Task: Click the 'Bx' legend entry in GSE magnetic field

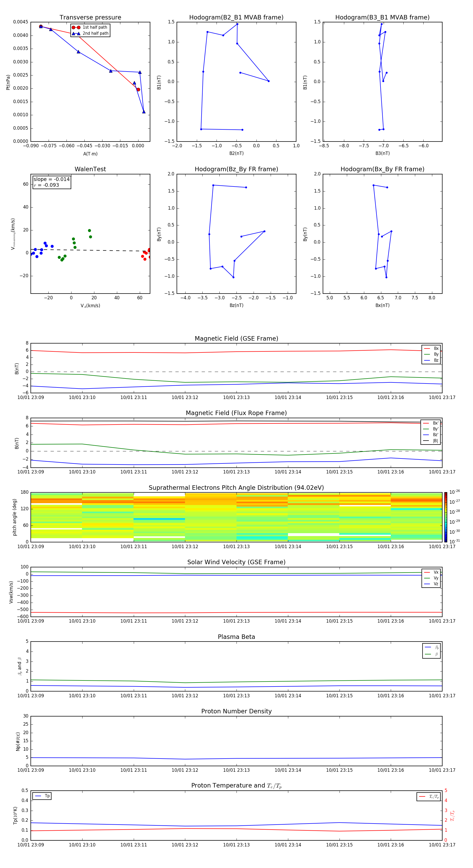Action: click(431, 349)
